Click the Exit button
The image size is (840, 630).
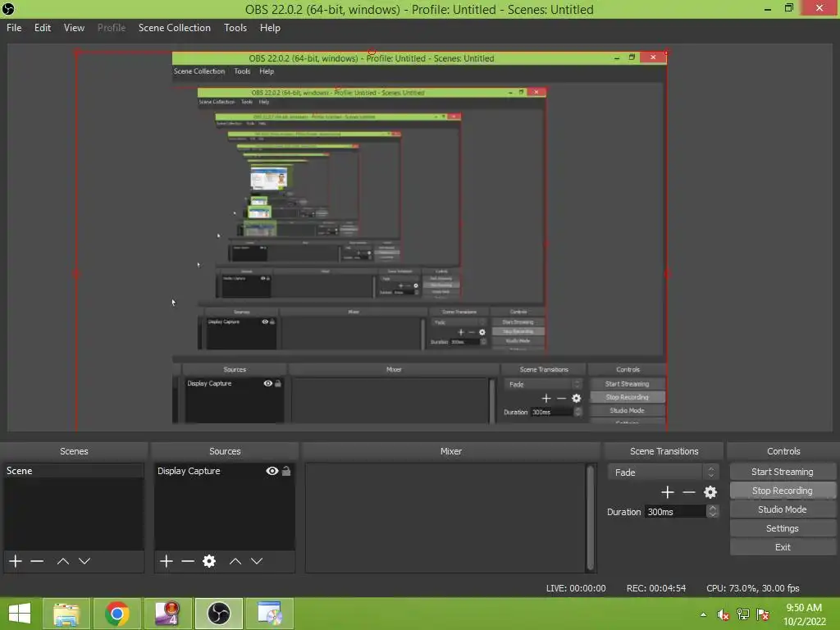[782, 547]
